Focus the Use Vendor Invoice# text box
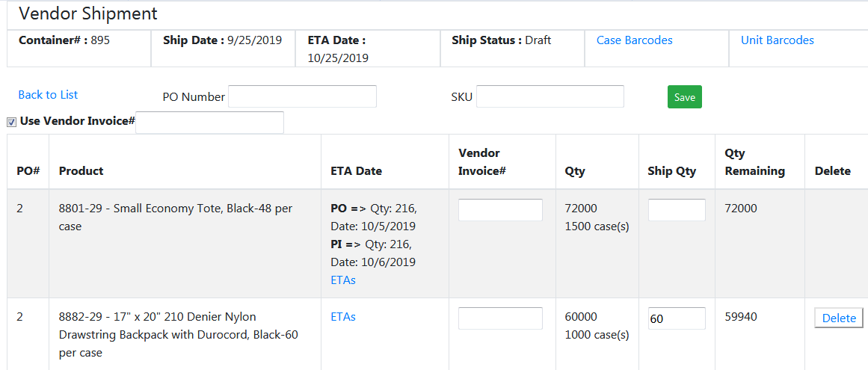The width and height of the screenshot is (868, 370). [209, 122]
